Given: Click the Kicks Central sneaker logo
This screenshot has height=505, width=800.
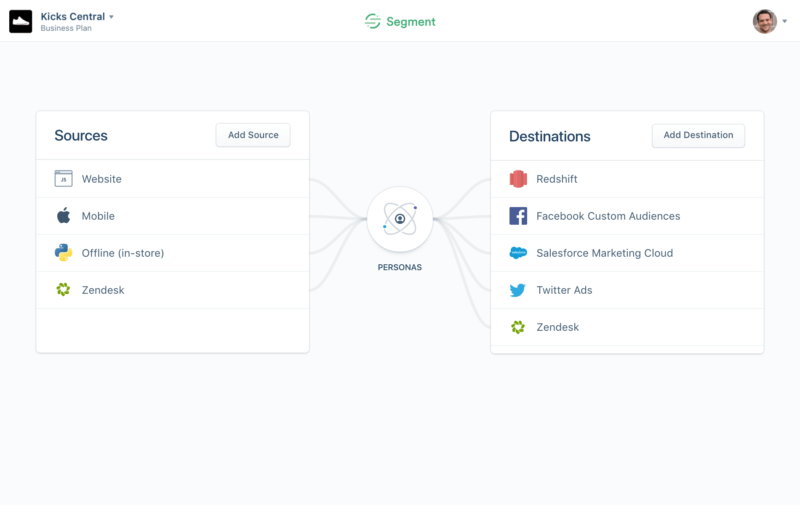Looking at the screenshot, I should coord(20,21).
